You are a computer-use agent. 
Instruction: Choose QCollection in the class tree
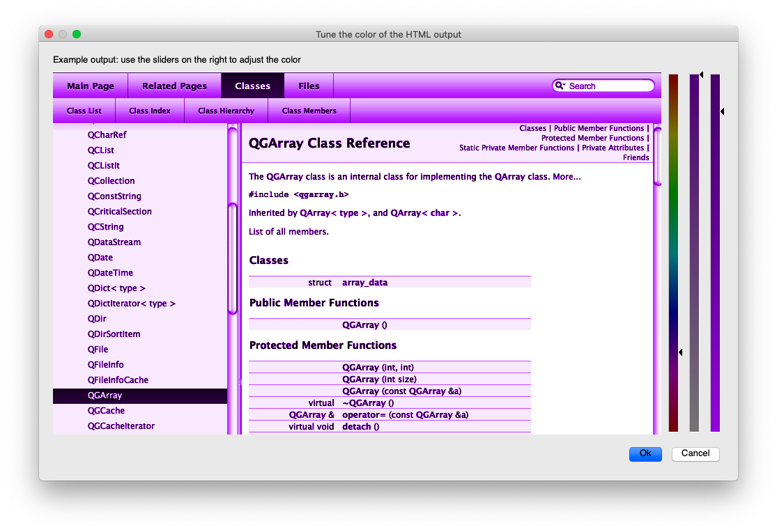click(x=111, y=181)
